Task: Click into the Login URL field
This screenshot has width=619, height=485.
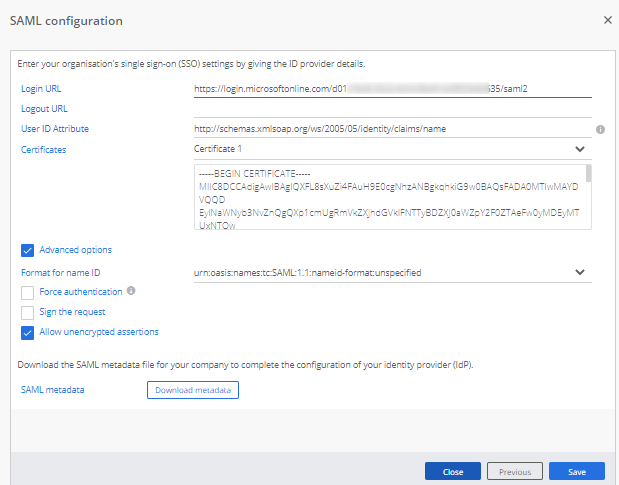Action: click(x=392, y=89)
